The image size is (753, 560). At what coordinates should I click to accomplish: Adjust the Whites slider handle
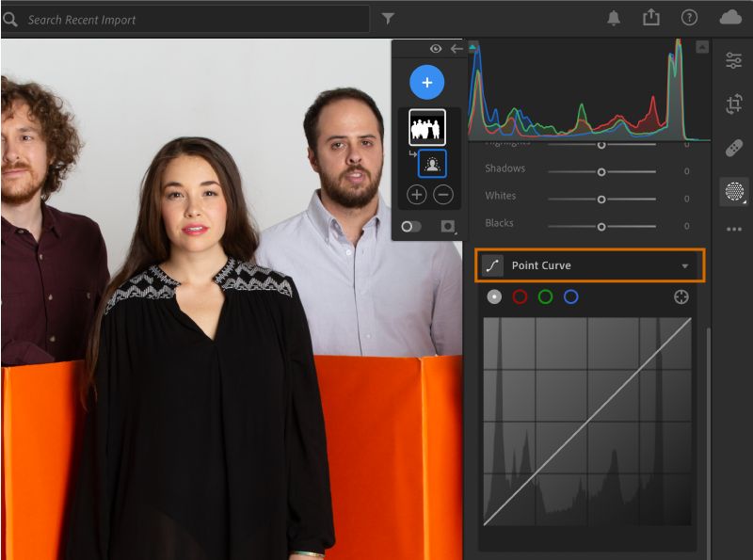(601, 200)
